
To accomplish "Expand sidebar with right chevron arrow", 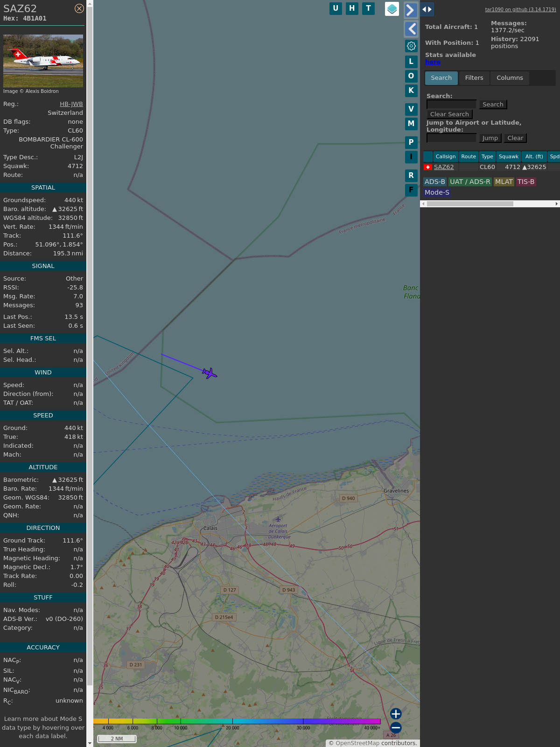I will 410,10.
